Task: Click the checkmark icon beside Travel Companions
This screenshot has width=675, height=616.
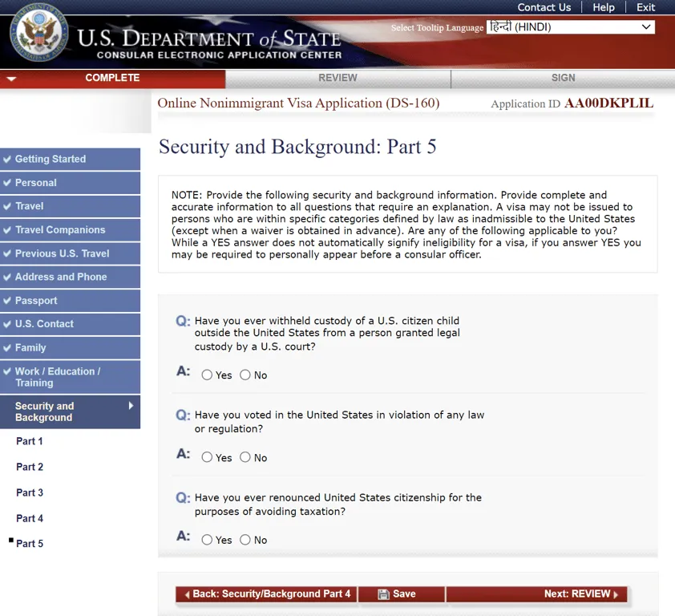Action: pyautogui.click(x=7, y=230)
